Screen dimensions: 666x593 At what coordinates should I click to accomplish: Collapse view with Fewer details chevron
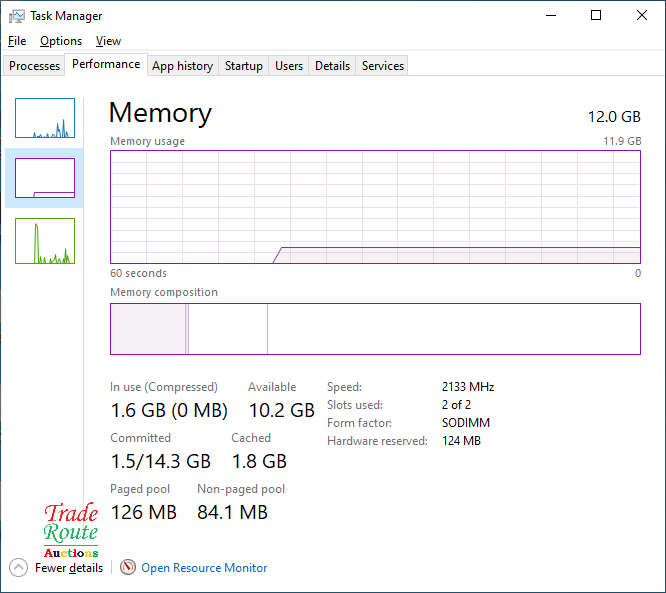18,567
